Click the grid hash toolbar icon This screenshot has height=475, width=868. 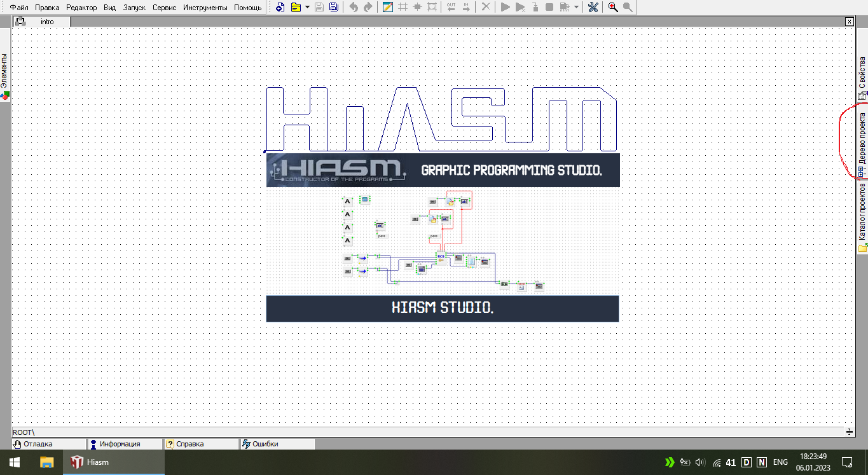tap(403, 8)
